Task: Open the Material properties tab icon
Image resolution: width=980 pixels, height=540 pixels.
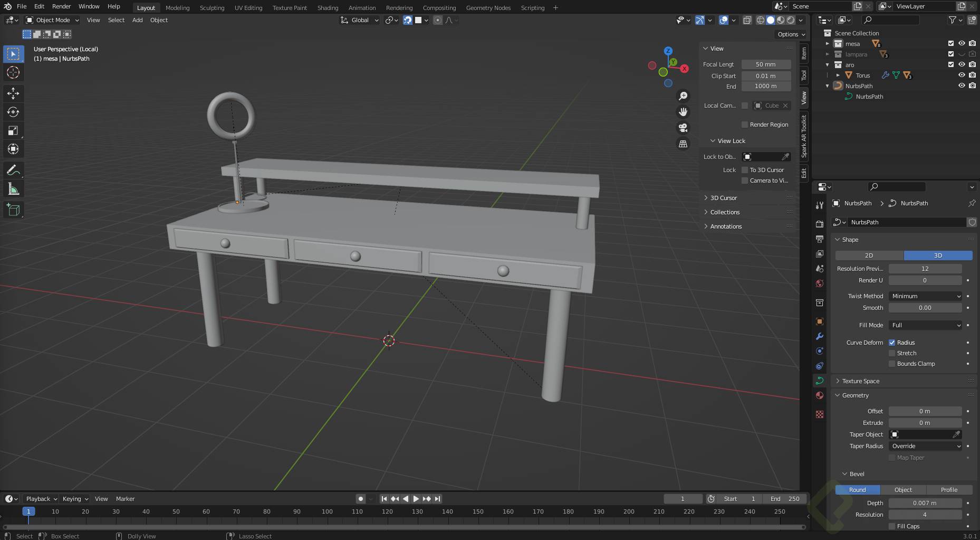Action: point(820,395)
